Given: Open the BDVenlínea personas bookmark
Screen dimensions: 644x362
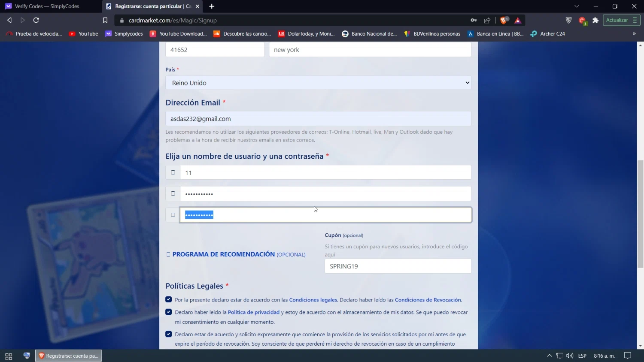Looking at the screenshot, I should [432, 33].
